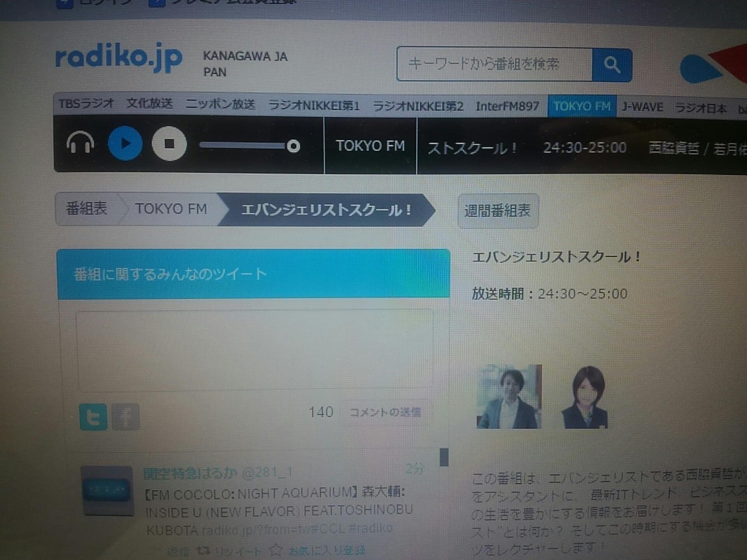The height and width of the screenshot is (560, 747).
Task: Click the tweet list scrollbar thumb
Action: (x=444, y=457)
